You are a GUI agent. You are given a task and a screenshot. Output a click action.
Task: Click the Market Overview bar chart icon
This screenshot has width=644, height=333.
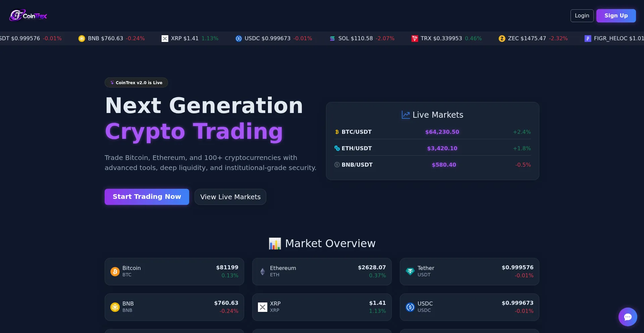coord(275,243)
